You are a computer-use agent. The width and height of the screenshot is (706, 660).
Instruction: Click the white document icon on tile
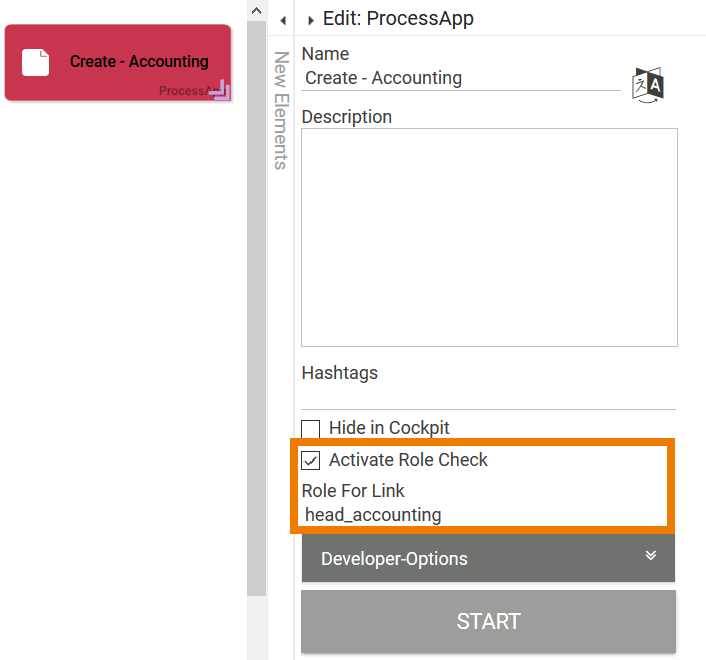(x=36, y=62)
